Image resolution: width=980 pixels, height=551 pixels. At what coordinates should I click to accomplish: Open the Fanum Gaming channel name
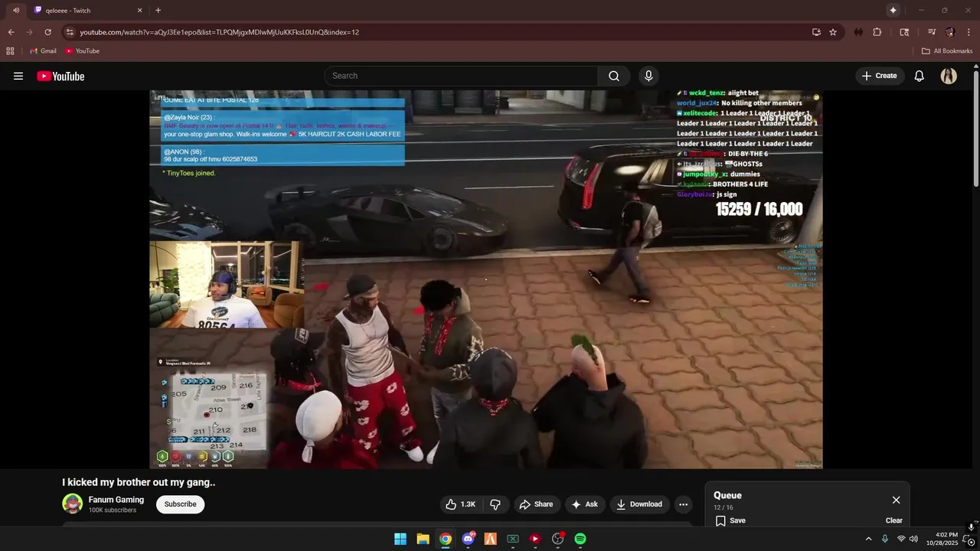(116, 500)
